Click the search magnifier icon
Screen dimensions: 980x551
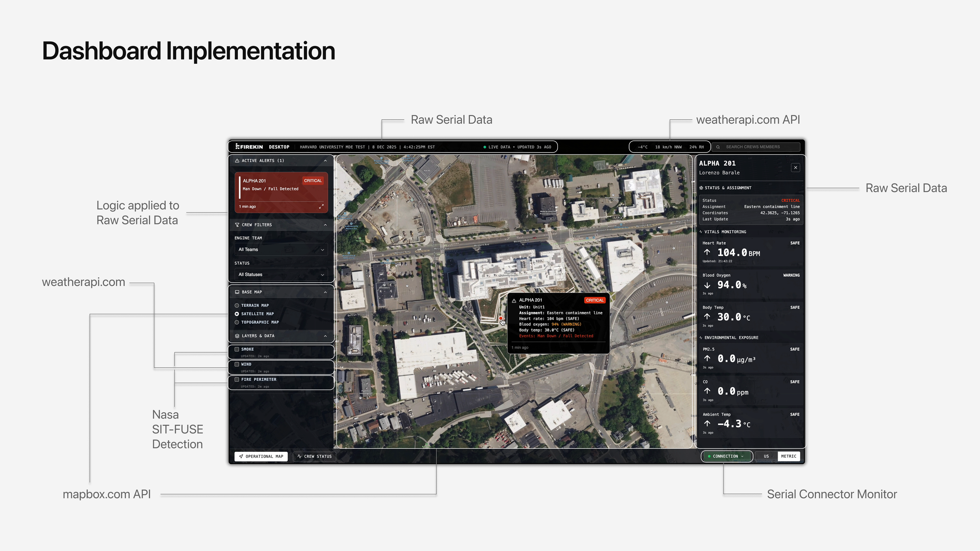pos(718,147)
